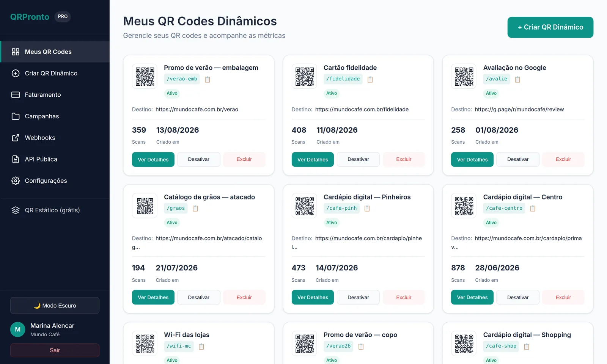Viewport: 607px width, 364px height.
Task: Open QR thumbnail for Promo de verão — embalagem
Action: coord(145,76)
